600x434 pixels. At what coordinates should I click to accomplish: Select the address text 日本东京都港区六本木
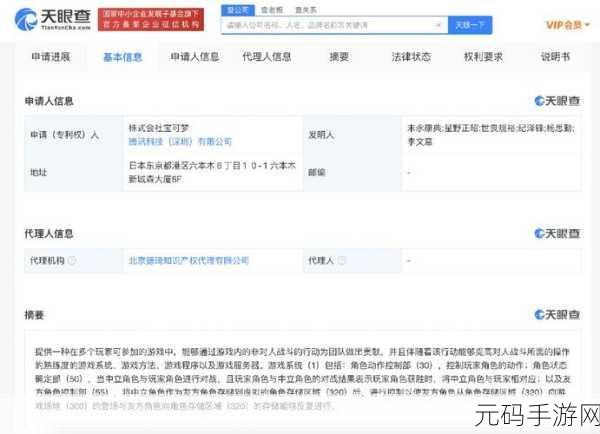(x=212, y=172)
